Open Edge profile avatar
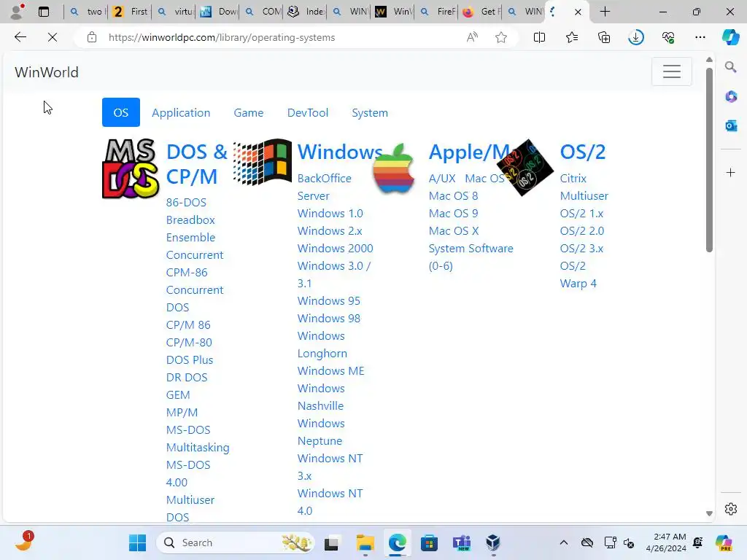 [x=18, y=12]
